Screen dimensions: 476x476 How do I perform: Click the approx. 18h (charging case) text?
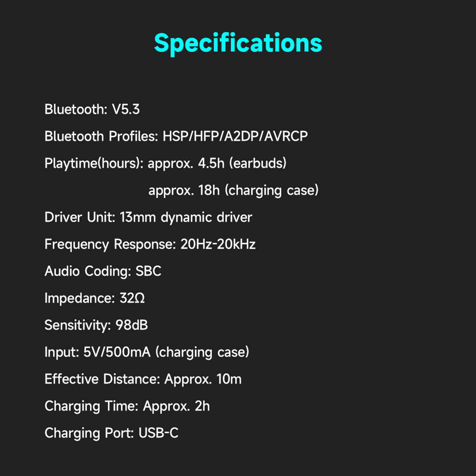coord(233,190)
